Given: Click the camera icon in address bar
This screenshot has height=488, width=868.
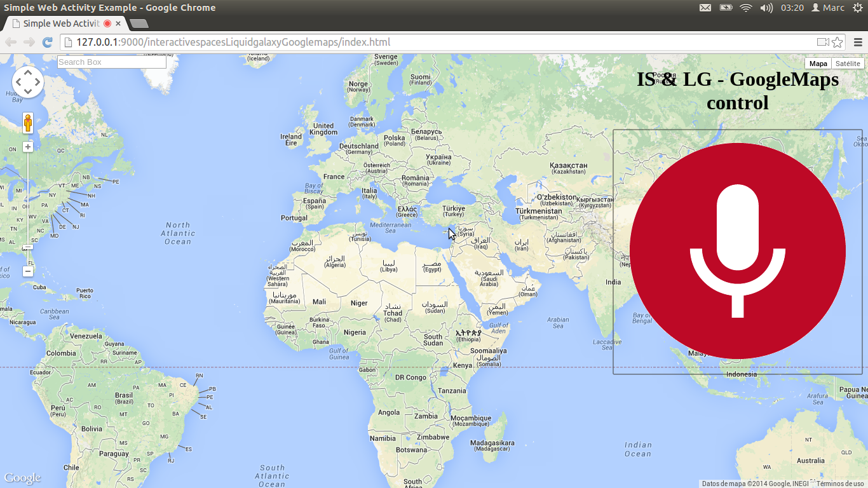Looking at the screenshot, I should [x=823, y=43].
